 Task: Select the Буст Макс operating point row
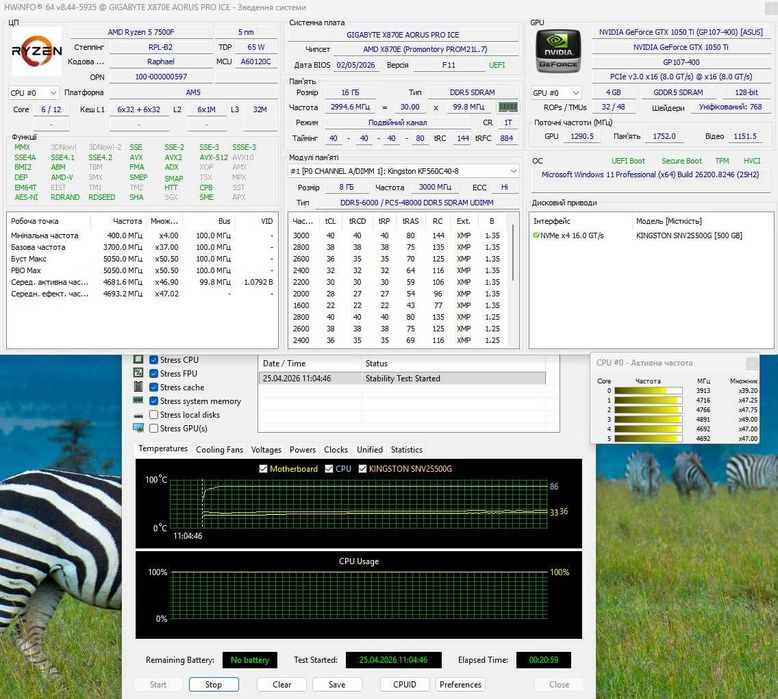[142, 258]
